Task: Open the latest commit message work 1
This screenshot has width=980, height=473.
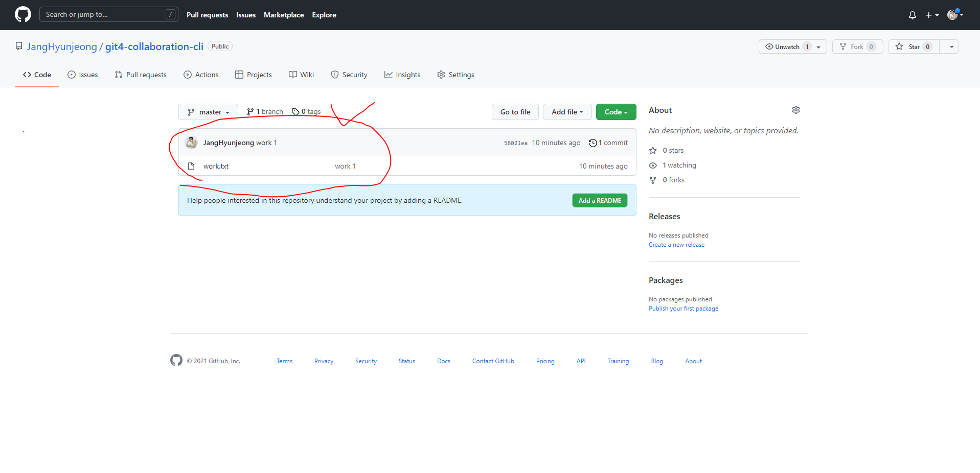Action: [x=266, y=143]
